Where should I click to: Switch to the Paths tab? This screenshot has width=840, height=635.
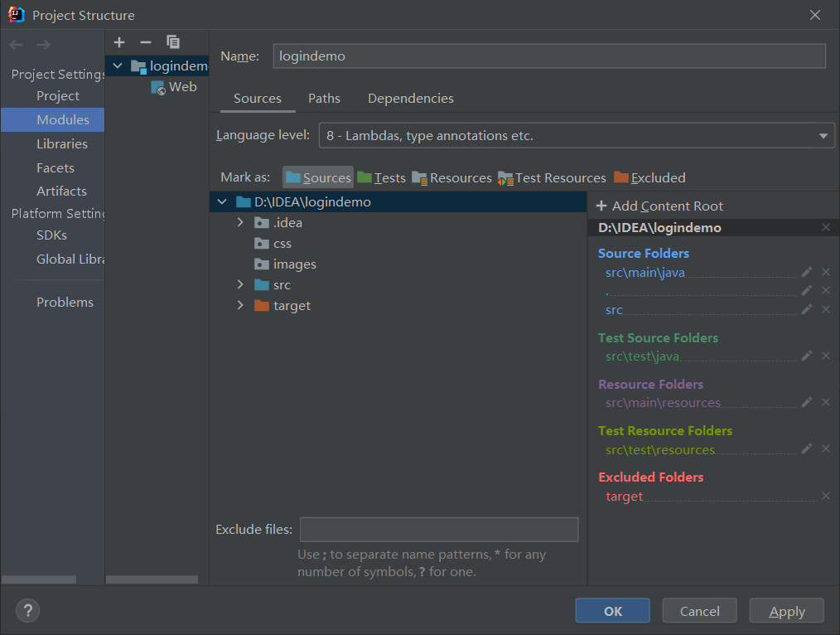point(324,98)
